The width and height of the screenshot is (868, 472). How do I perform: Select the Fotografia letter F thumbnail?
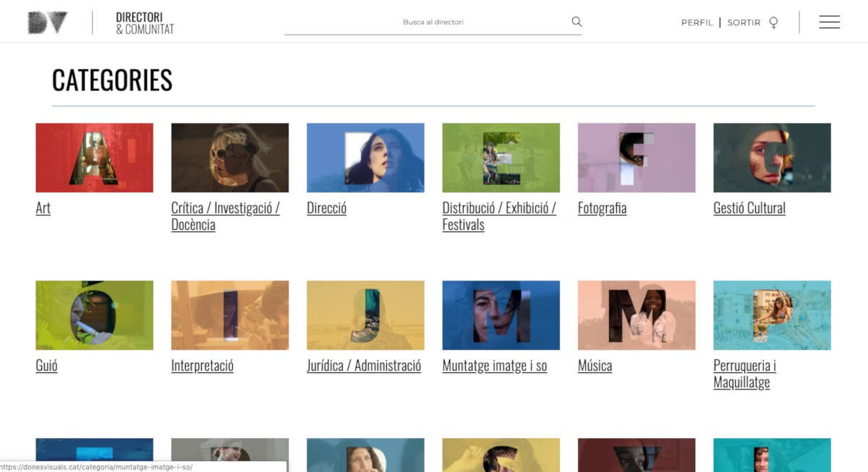pyautogui.click(x=637, y=158)
